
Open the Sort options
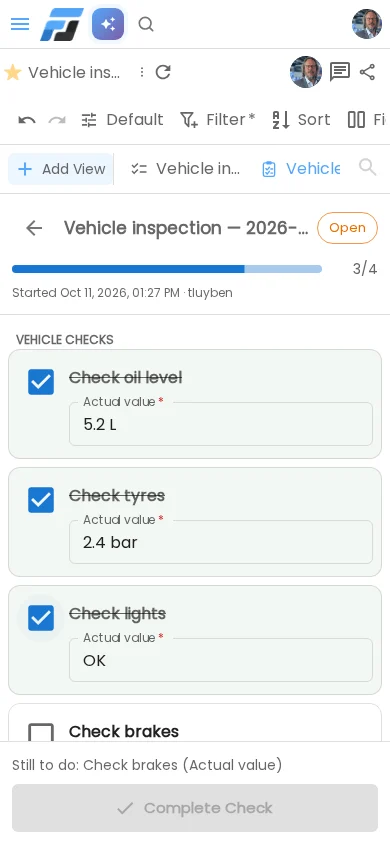point(301,119)
